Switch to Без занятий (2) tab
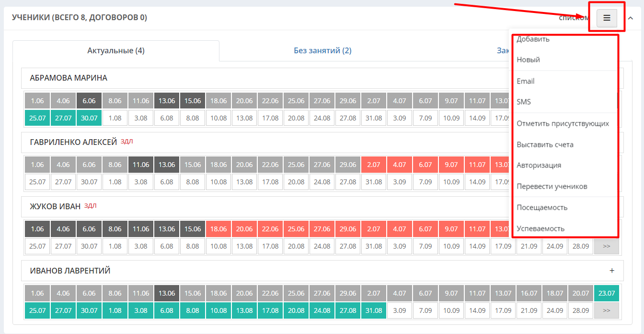The image size is (644, 334). (x=322, y=50)
